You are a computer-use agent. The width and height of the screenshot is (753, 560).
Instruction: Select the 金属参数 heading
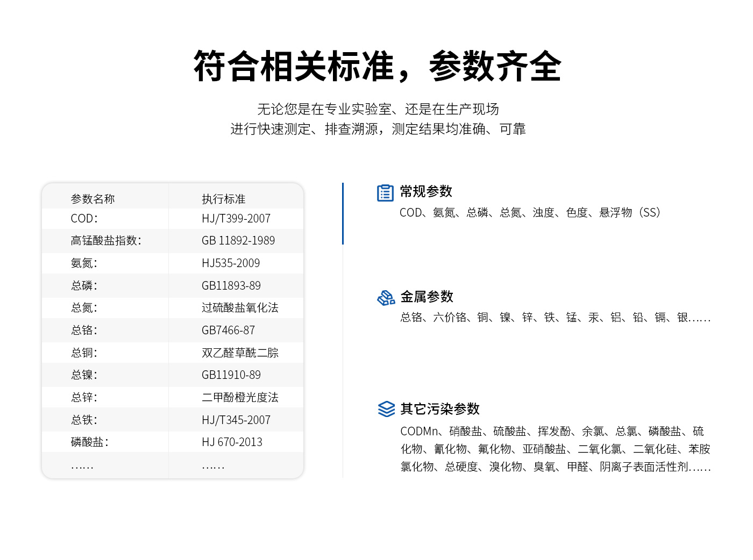[427, 297]
